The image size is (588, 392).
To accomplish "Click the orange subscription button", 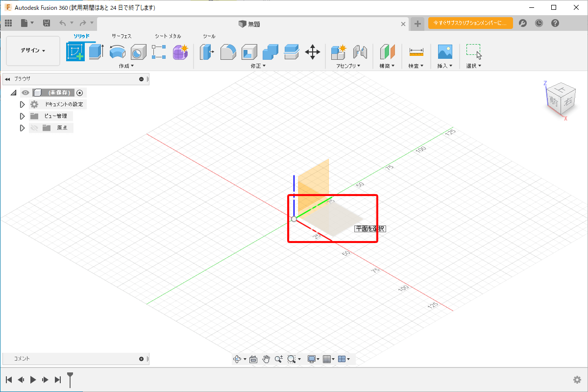I will pyautogui.click(x=470, y=23).
